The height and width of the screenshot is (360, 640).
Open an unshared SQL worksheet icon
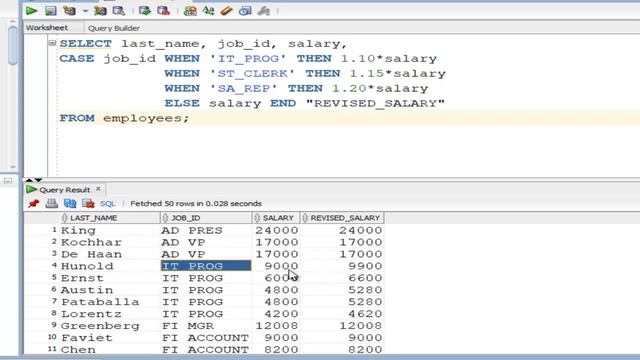tap(190, 11)
